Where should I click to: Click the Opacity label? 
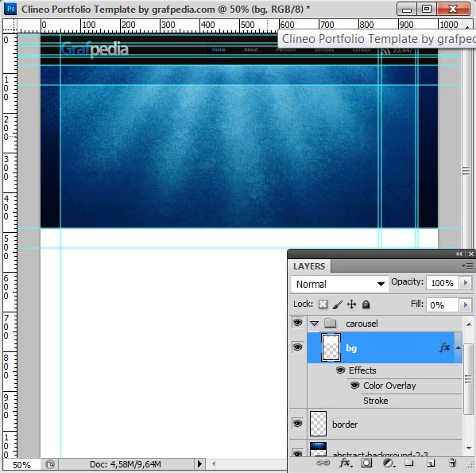tap(407, 282)
